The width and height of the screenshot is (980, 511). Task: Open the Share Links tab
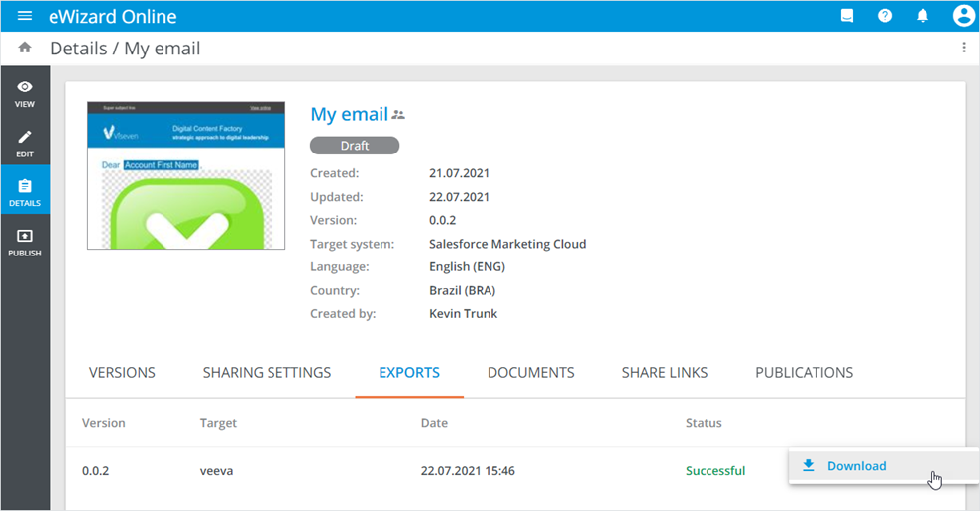click(x=664, y=373)
